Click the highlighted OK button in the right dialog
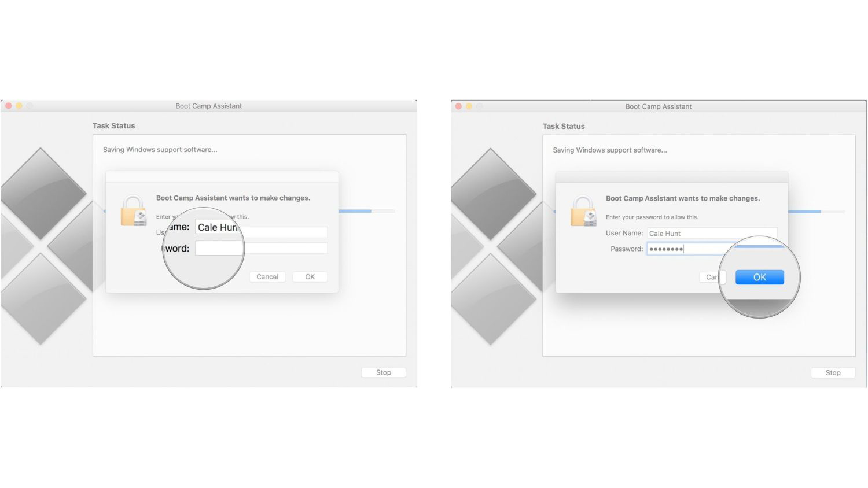Viewport: 868px width, 488px height. (x=759, y=277)
